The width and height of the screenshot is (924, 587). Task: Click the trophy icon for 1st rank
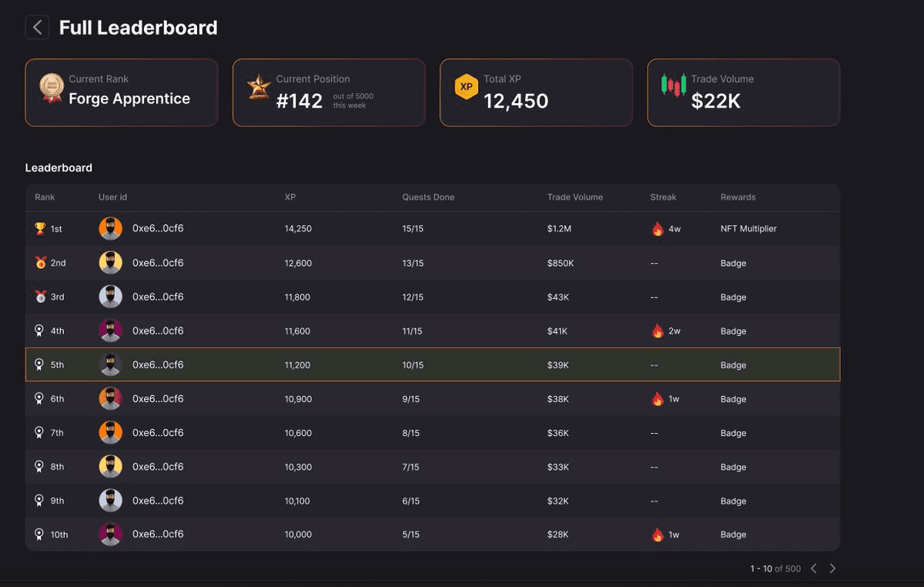40,229
